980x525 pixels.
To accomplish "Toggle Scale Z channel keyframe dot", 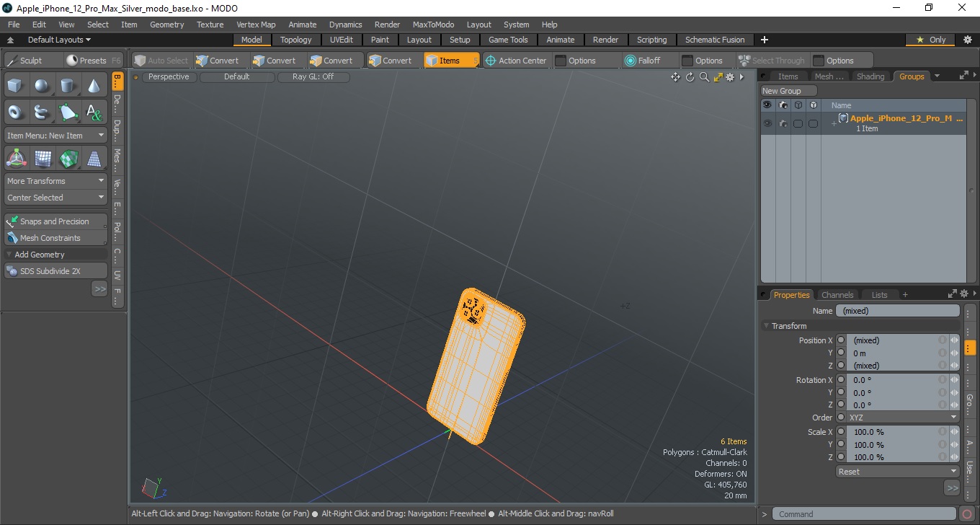I will point(841,457).
